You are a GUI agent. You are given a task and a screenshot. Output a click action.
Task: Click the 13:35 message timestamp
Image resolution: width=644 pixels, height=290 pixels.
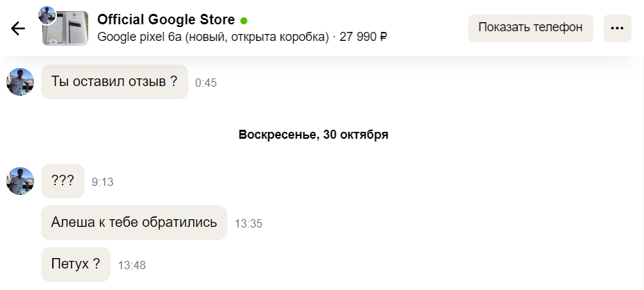pos(249,224)
